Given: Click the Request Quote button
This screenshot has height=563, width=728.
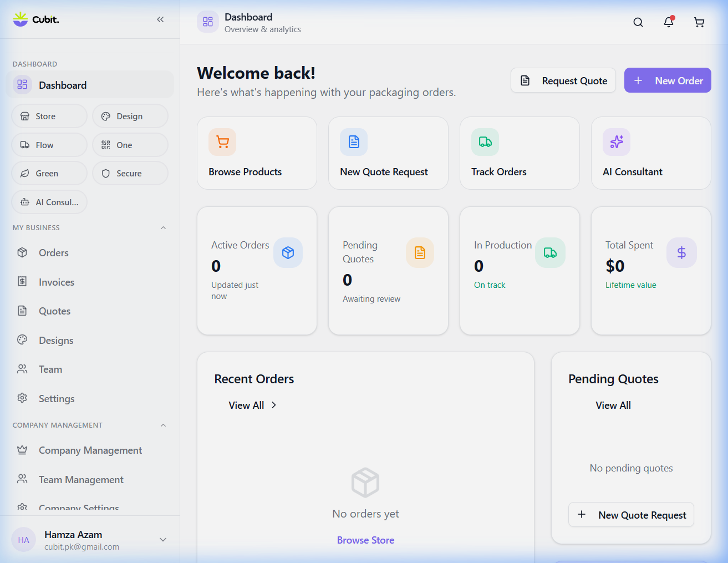Looking at the screenshot, I should point(563,80).
